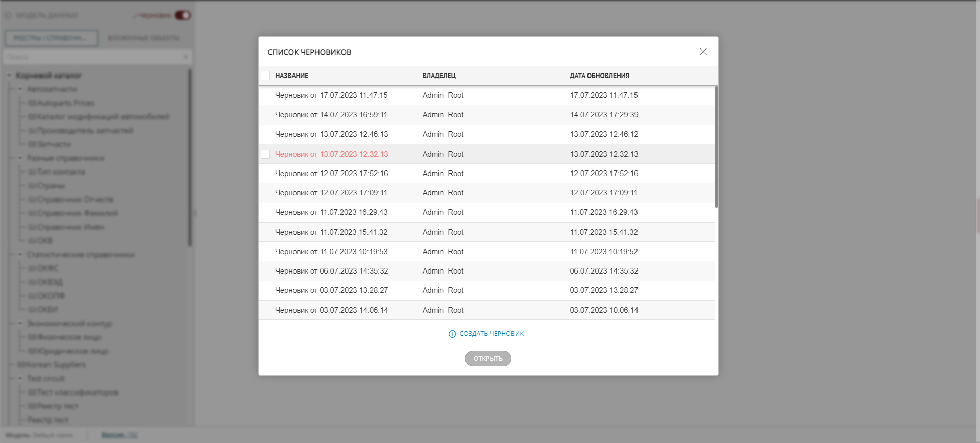Choose draft from 14.07.2023 16:59:11
Viewport: 980px width, 443px height.
point(331,115)
